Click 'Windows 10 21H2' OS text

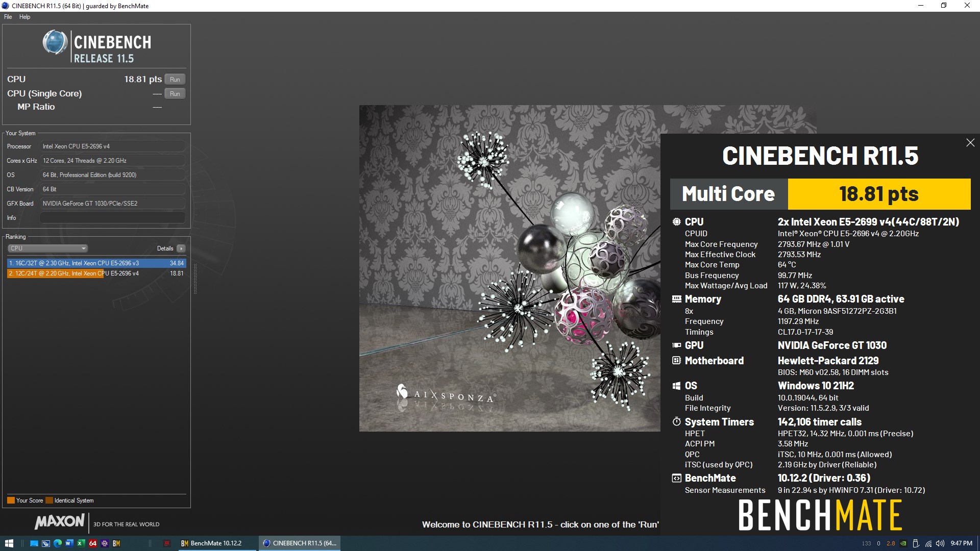click(816, 386)
